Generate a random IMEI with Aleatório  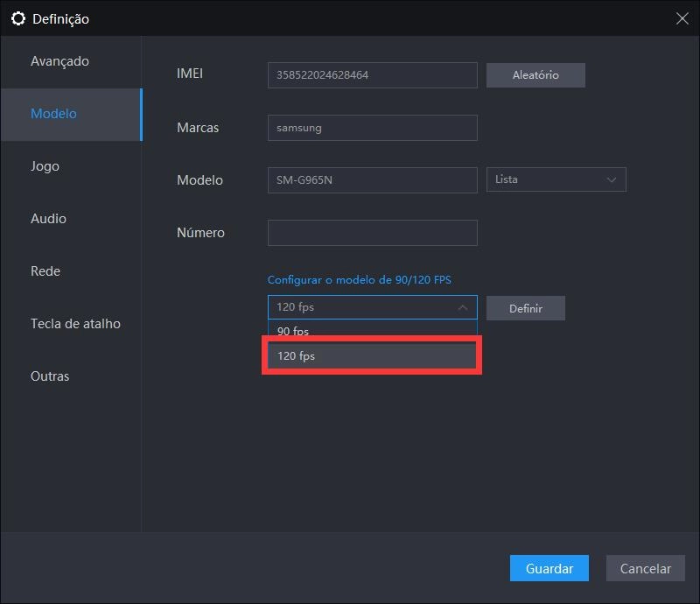pos(535,75)
